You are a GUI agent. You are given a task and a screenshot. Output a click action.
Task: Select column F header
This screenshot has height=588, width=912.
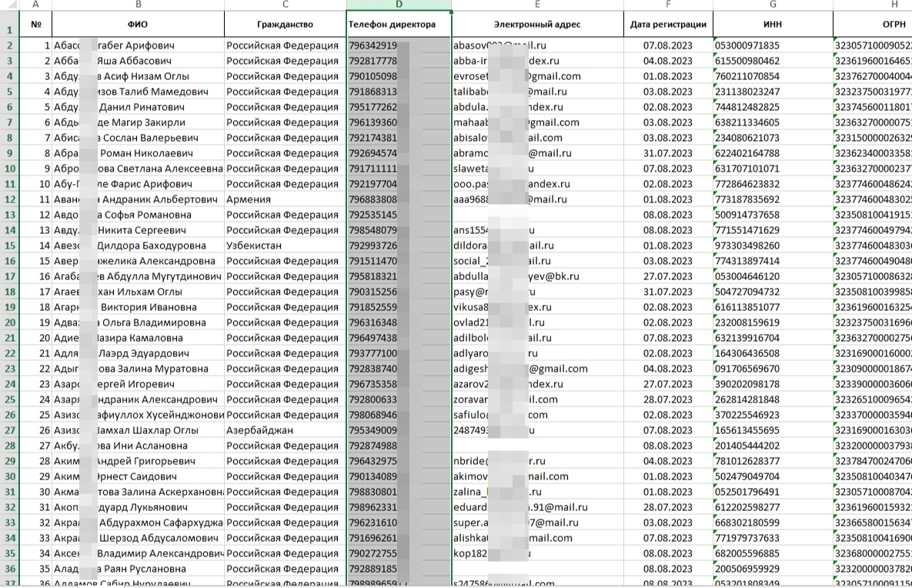click(667, 5)
